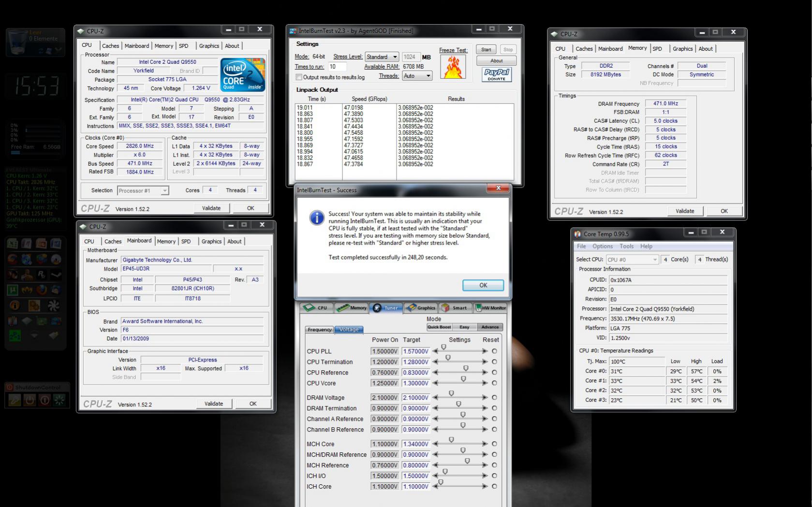The height and width of the screenshot is (507, 812).
Task: Click the right arrow to raise CPU Termination voltage
Action: click(x=485, y=362)
